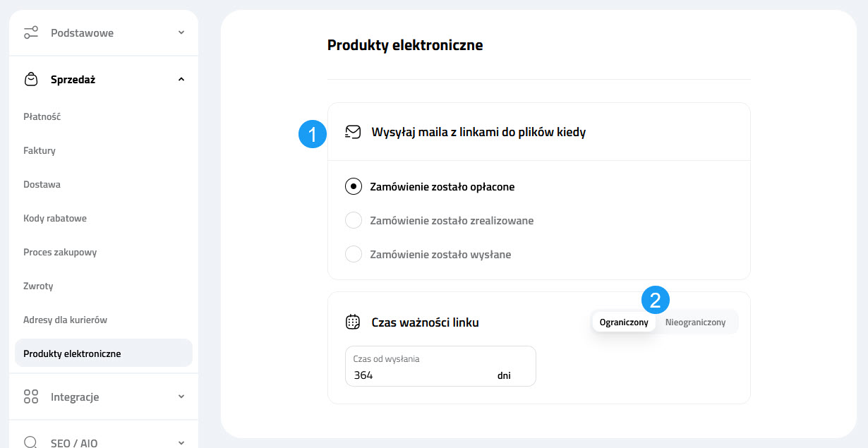Image resolution: width=868 pixels, height=448 pixels.
Task: Click the Integracje grid icon in sidebar
Action: tap(30, 396)
